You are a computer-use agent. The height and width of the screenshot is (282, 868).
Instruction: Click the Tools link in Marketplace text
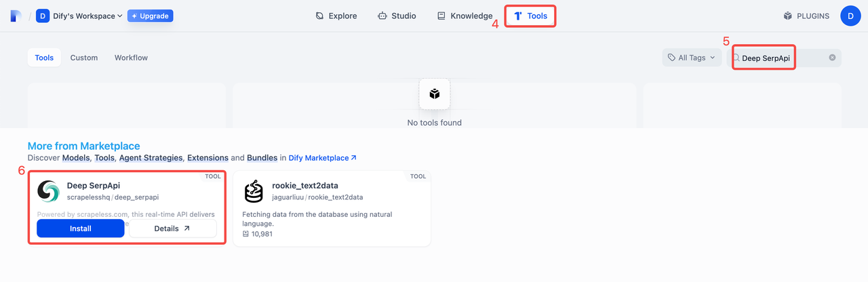(104, 158)
